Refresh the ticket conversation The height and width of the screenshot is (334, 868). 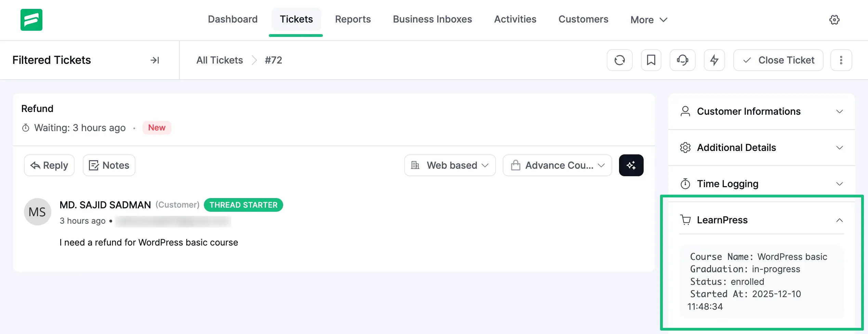tap(620, 60)
